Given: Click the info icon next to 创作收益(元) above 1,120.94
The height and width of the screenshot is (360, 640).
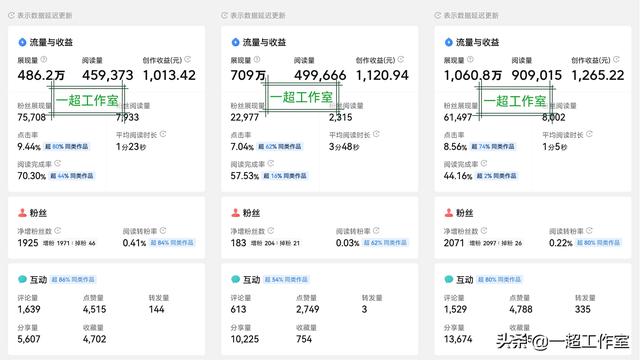Looking at the screenshot, I should (x=401, y=59).
